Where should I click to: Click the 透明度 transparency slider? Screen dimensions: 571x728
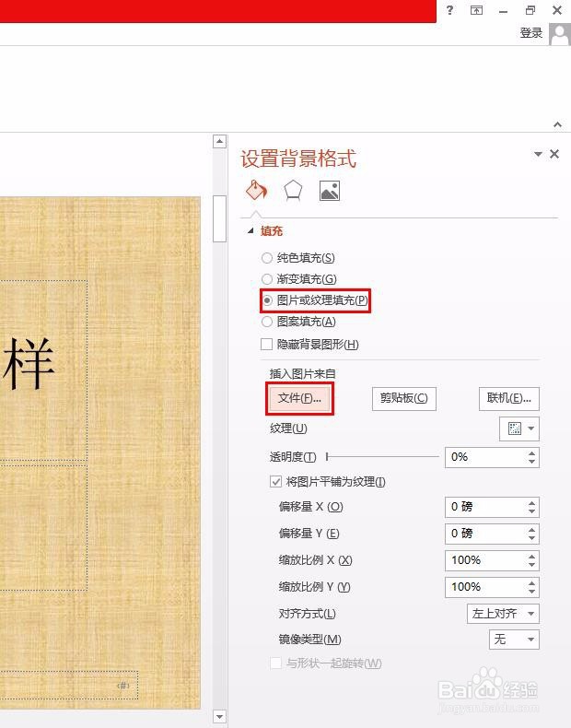pyautogui.click(x=382, y=457)
